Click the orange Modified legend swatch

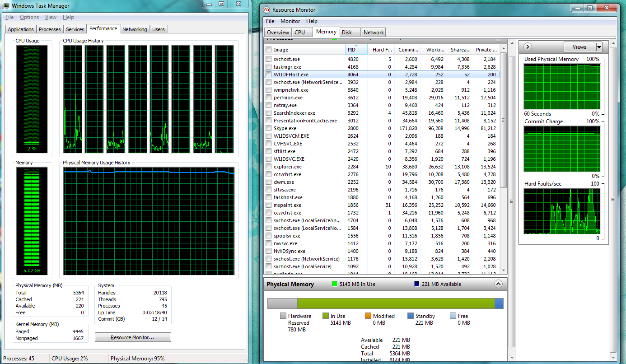point(368,316)
